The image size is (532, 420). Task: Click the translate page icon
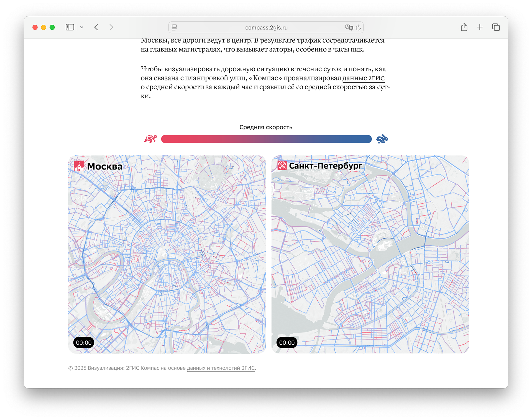click(349, 27)
